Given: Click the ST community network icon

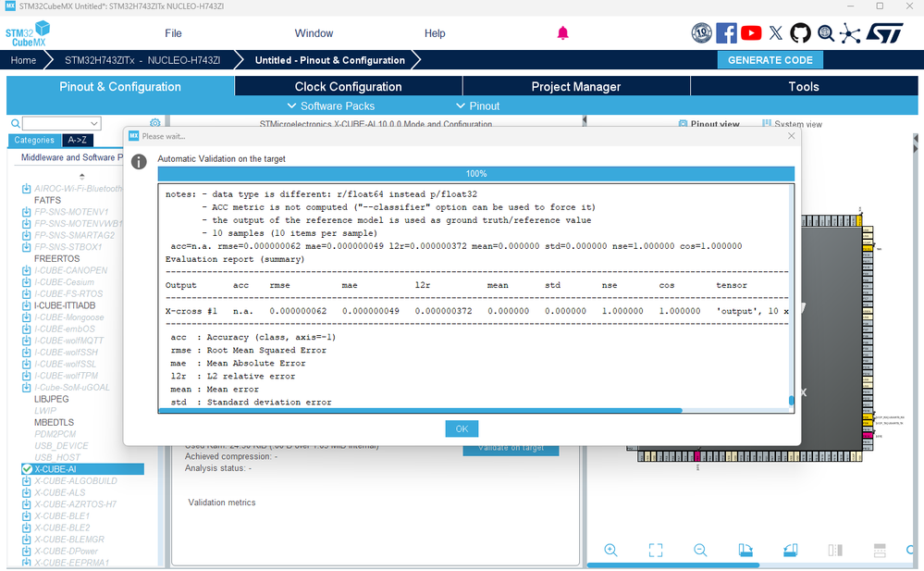Looking at the screenshot, I should (850, 33).
